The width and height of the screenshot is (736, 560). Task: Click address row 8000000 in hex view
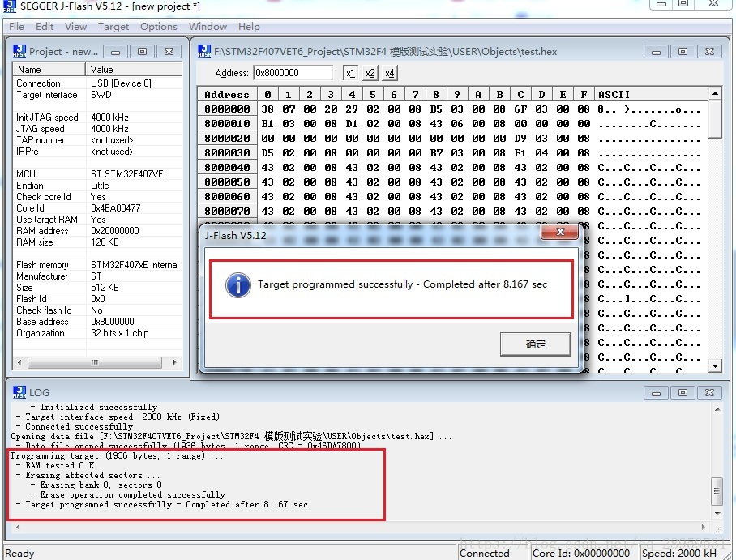coord(227,109)
